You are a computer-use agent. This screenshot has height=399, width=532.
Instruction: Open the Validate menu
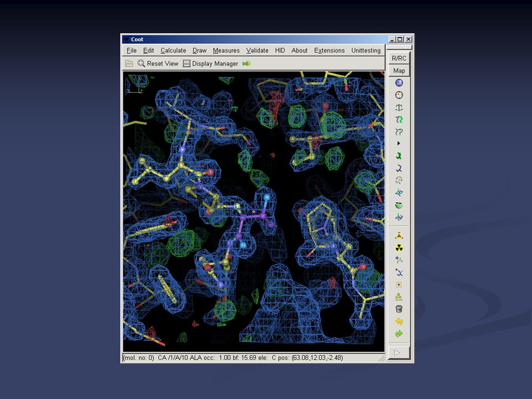[x=257, y=50]
